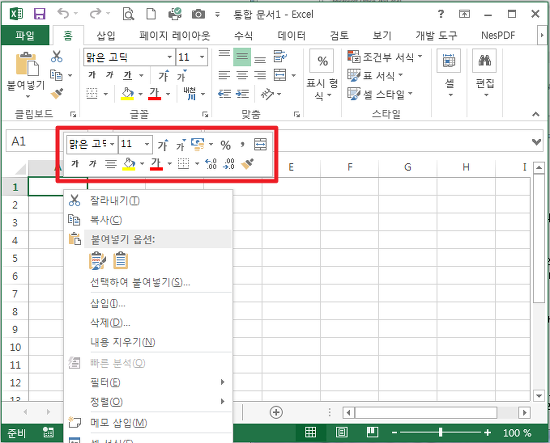The width and height of the screenshot is (550, 443).
Task: Add a new sheet with the plus button
Action: tap(276, 412)
